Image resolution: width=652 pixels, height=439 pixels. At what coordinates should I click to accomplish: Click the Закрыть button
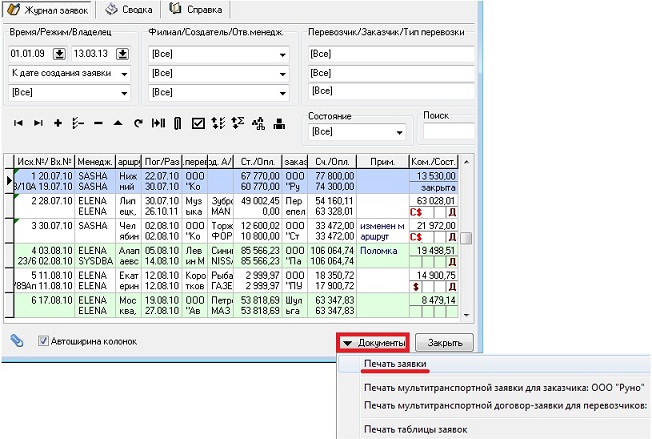click(x=445, y=343)
